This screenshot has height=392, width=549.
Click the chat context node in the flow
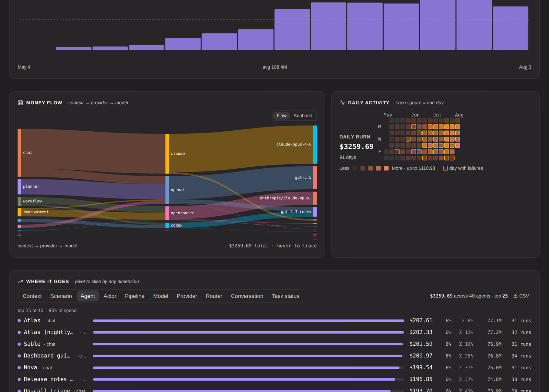pos(20,153)
